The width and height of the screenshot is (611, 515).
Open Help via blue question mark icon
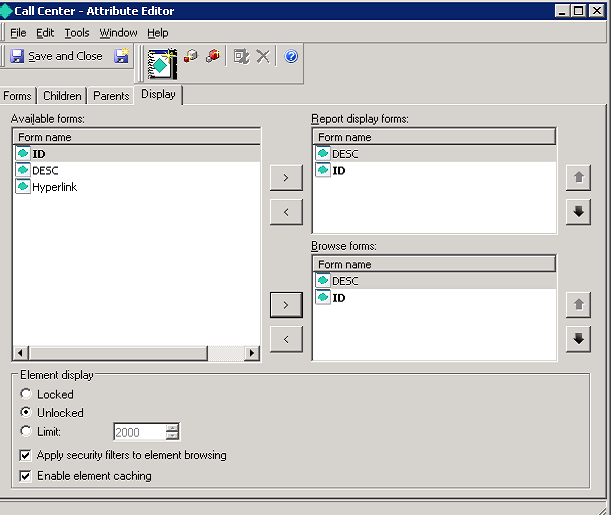tap(291, 57)
